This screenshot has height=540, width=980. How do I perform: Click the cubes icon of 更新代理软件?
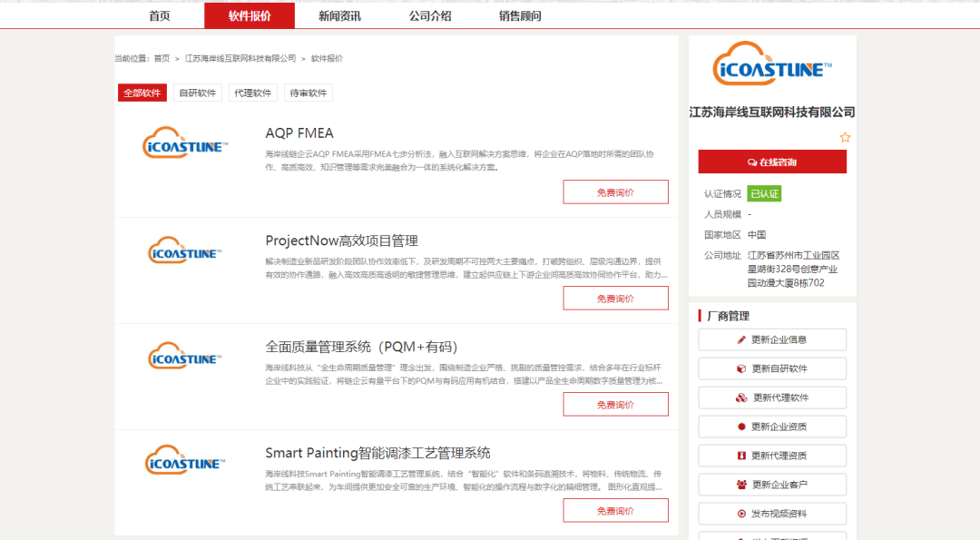pos(741,398)
